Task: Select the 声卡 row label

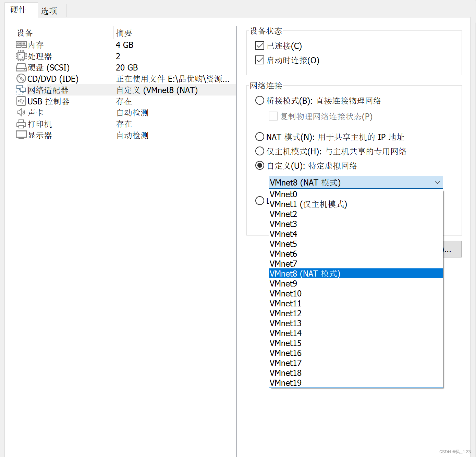Action: pos(36,113)
